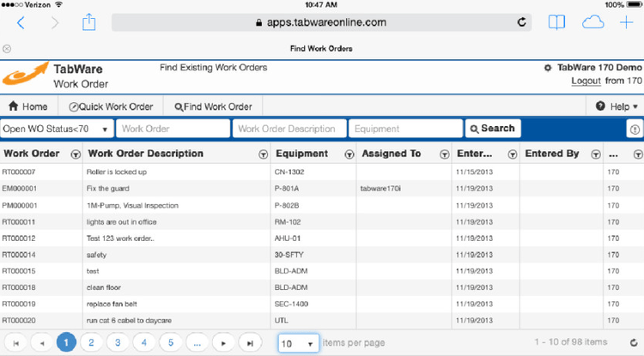Select work order EM000001
Image resolution: width=644 pixels, height=356 pixels.
click(x=19, y=189)
